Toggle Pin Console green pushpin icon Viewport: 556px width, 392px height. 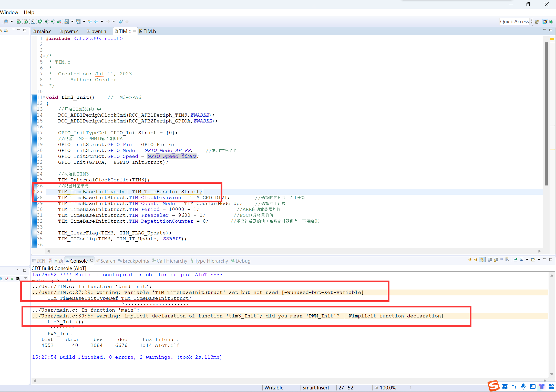click(515, 260)
